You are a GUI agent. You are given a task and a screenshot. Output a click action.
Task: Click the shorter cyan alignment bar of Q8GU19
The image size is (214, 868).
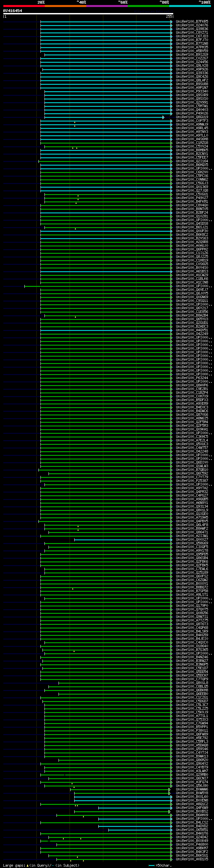click(x=104, y=117)
